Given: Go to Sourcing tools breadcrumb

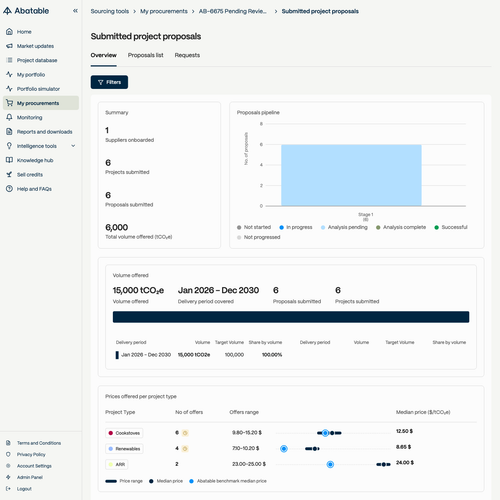Looking at the screenshot, I should [110, 11].
